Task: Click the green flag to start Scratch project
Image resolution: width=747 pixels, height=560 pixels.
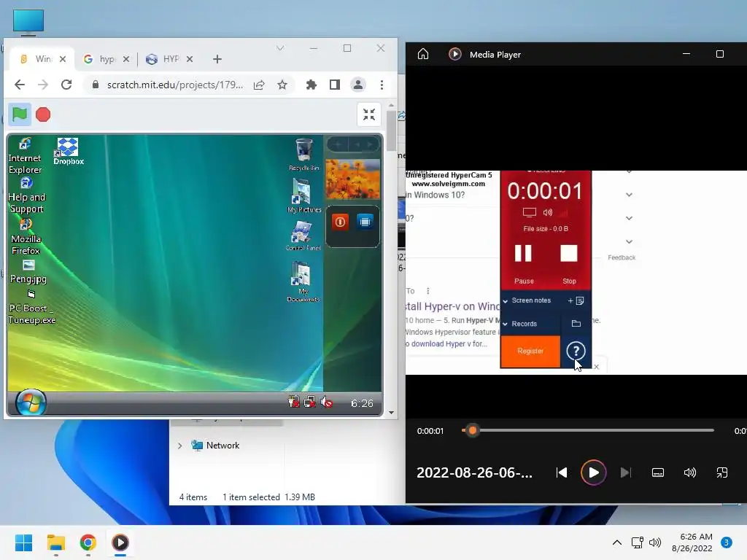Action: [20, 114]
